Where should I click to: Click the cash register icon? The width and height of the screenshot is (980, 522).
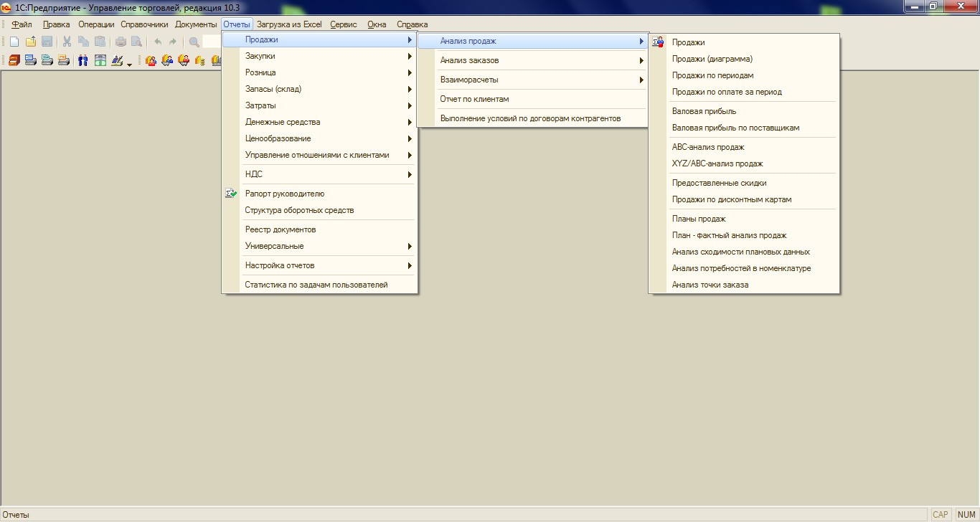point(117,60)
